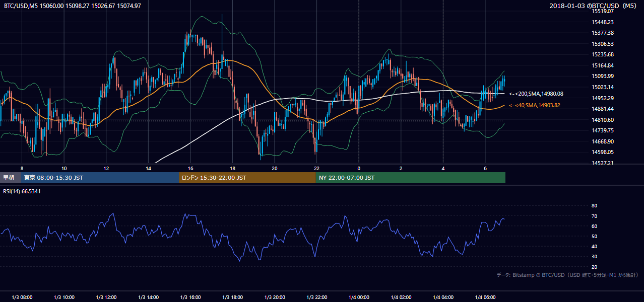Click the 14739.75 price axis label
644x302 pixels.
603,130
